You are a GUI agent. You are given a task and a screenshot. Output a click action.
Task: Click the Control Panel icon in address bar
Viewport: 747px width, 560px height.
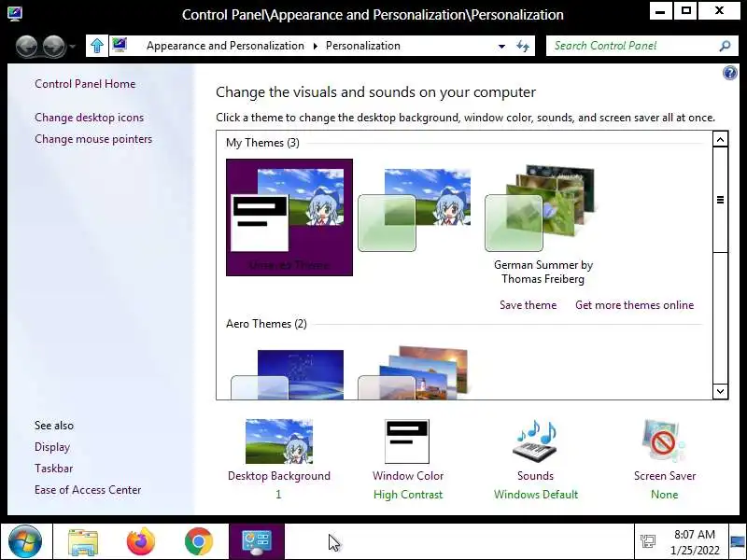(120, 45)
